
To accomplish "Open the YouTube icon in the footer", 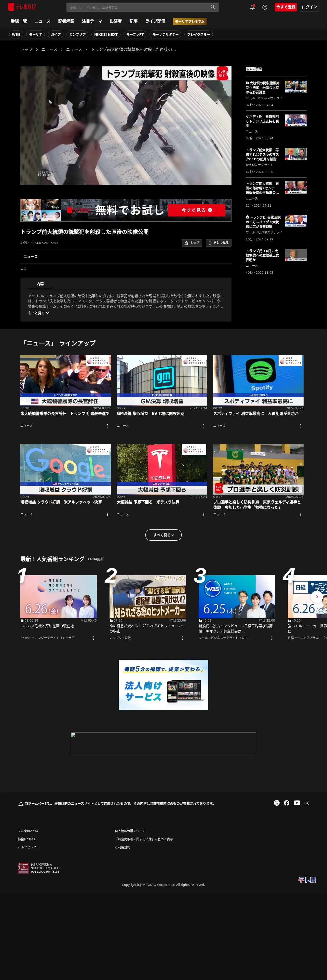I will (x=297, y=803).
